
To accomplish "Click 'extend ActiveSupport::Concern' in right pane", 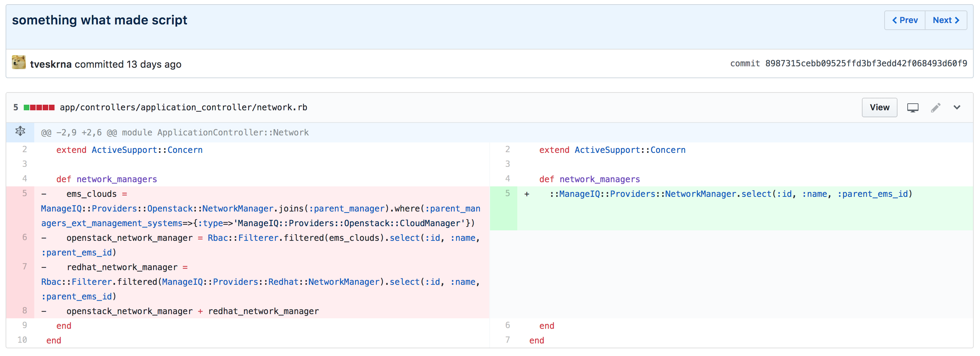I will pyautogui.click(x=612, y=150).
